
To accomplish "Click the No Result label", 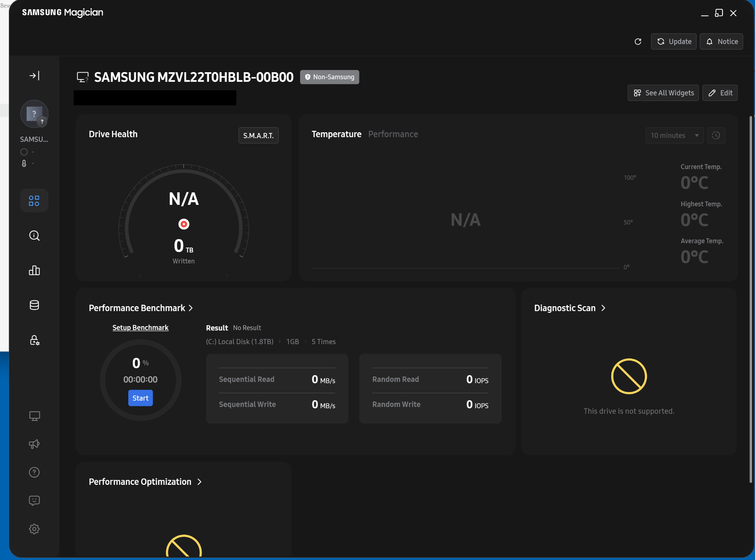I will coord(247,328).
